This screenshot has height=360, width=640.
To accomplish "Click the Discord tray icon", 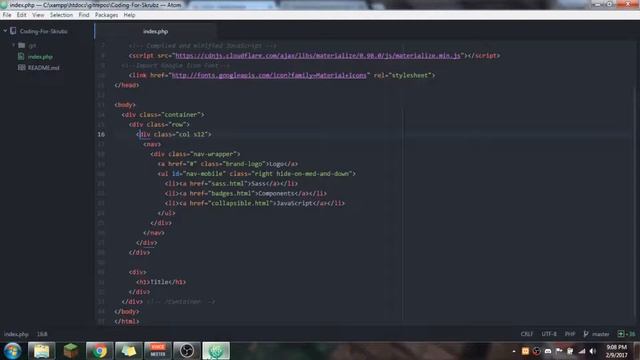I will pos(548,351).
